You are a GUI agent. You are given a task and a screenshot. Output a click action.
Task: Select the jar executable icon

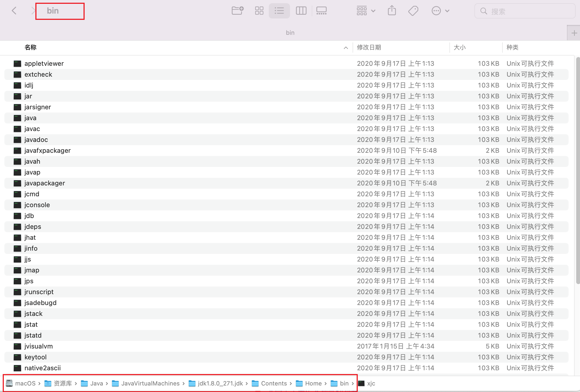tap(17, 96)
